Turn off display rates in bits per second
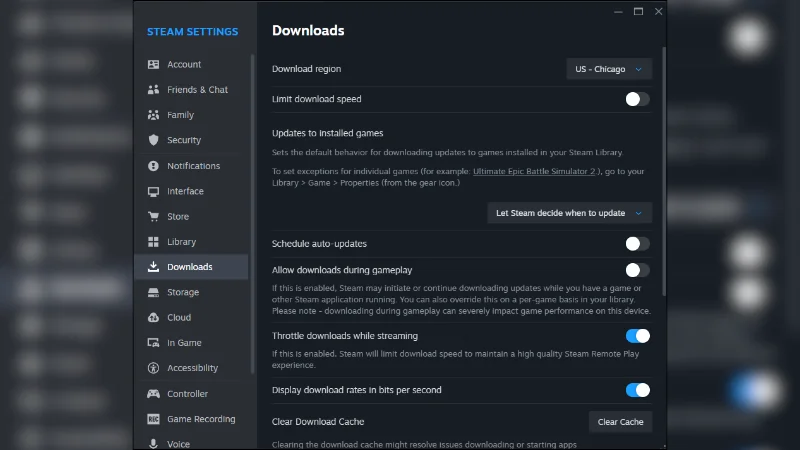 [637, 390]
